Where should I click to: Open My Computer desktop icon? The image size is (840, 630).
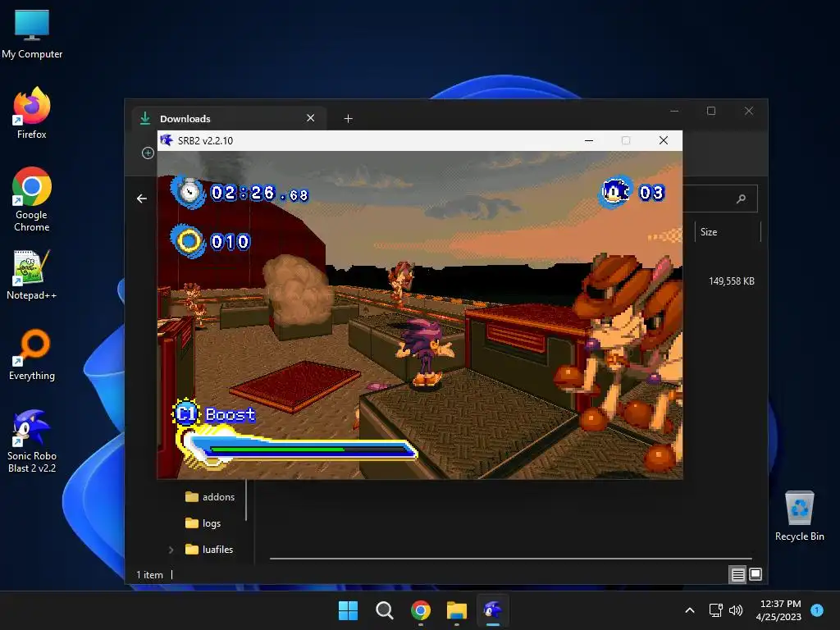tap(32, 34)
